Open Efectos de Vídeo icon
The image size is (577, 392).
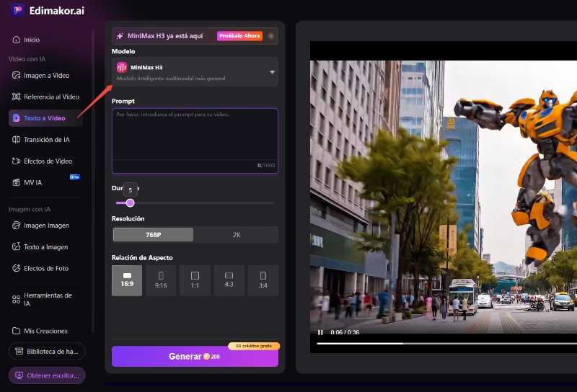click(x=16, y=161)
